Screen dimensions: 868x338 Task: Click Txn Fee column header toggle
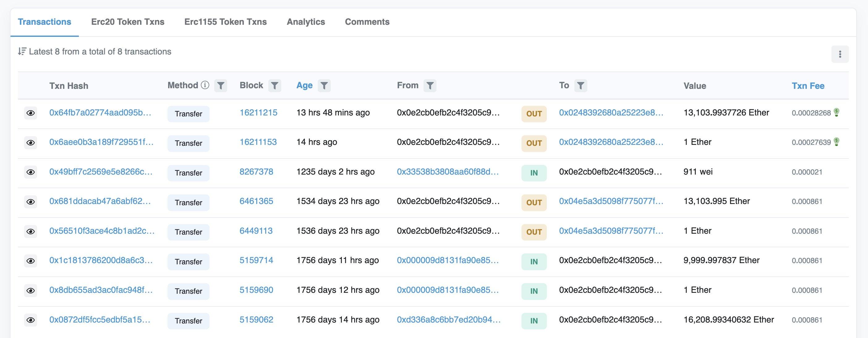point(808,86)
